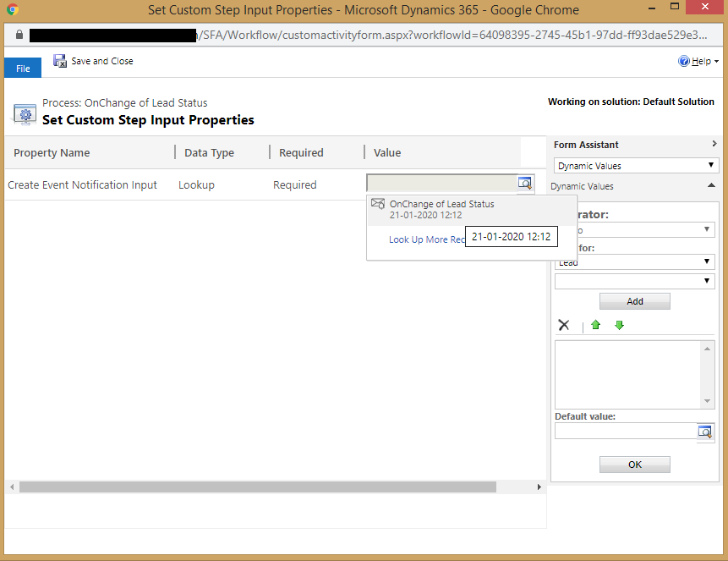The width and height of the screenshot is (728, 561).
Task: Collapse the Dynamic Values section
Action: 711,185
